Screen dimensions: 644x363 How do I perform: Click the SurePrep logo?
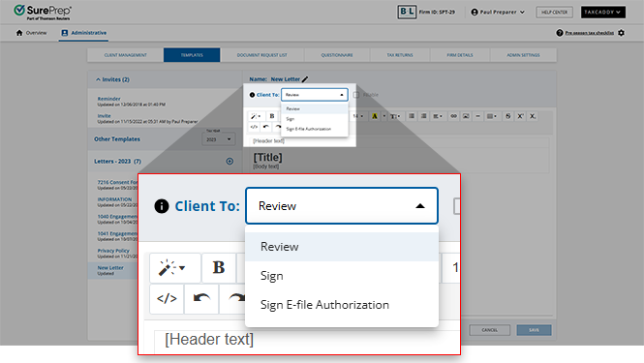click(x=43, y=13)
